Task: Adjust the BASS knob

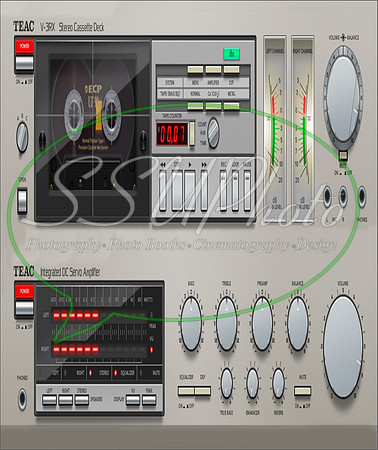Action: click(x=191, y=323)
